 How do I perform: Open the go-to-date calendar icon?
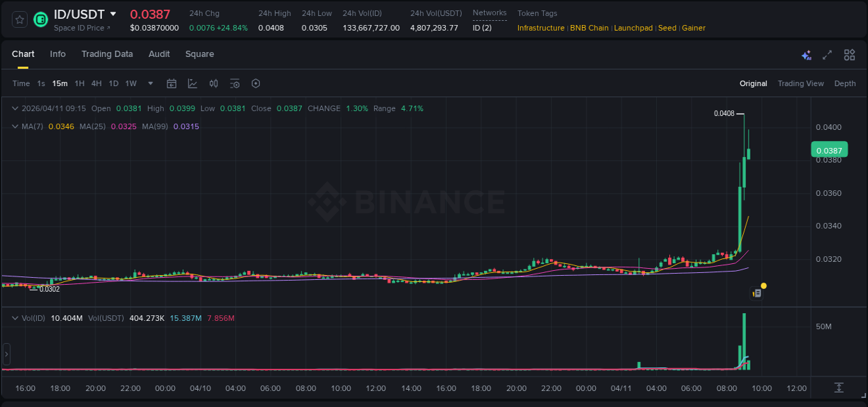(172, 83)
